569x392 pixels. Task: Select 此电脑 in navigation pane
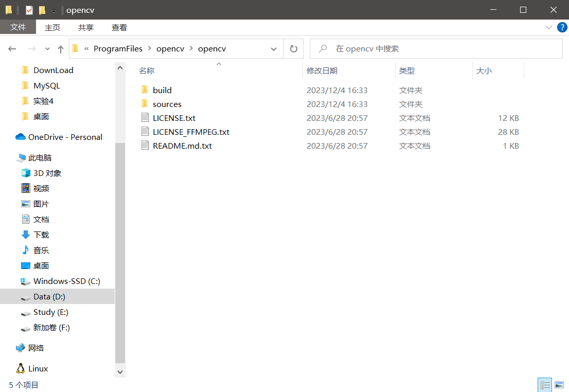[x=40, y=157]
